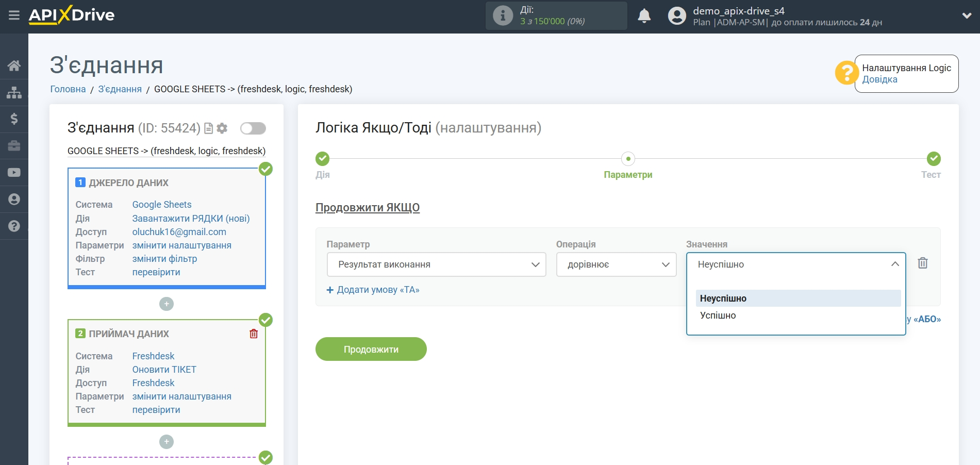Click the Головна breadcrumb link
Screen dimensions: 980x465
point(68,89)
